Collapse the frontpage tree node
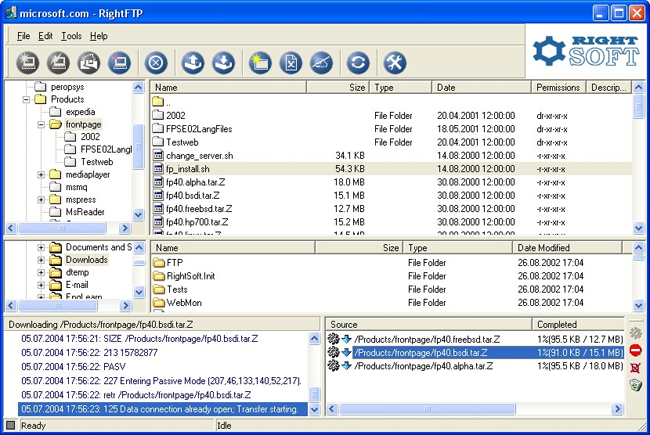Screen dimensions: 650x435 [41, 124]
